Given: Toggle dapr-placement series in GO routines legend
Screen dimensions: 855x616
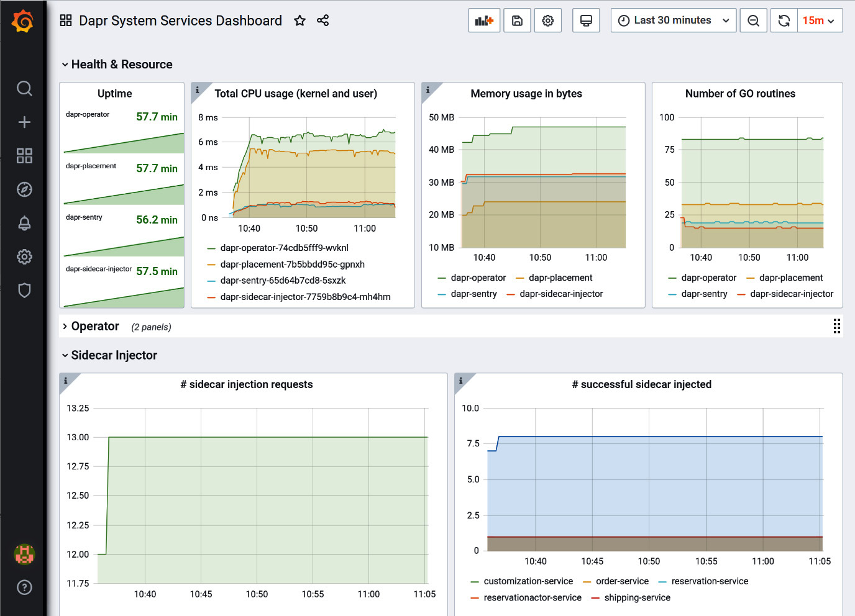Looking at the screenshot, I should click(x=791, y=278).
